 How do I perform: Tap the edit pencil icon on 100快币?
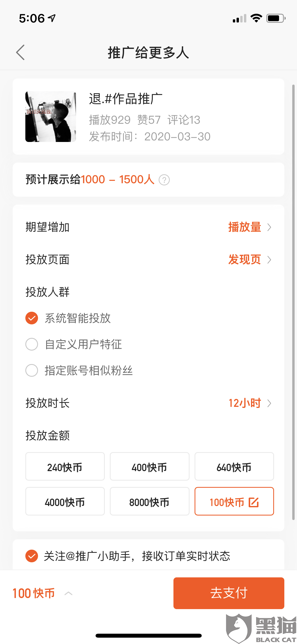(254, 502)
